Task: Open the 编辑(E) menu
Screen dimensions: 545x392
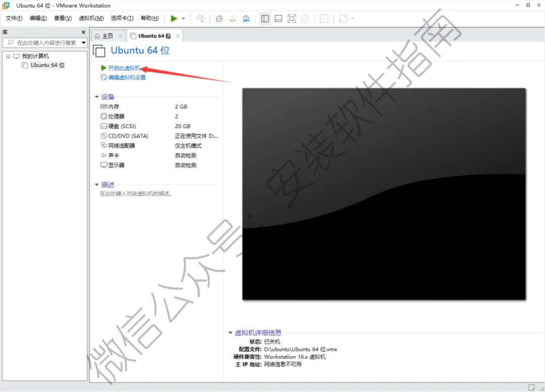Action: click(38, 19)
